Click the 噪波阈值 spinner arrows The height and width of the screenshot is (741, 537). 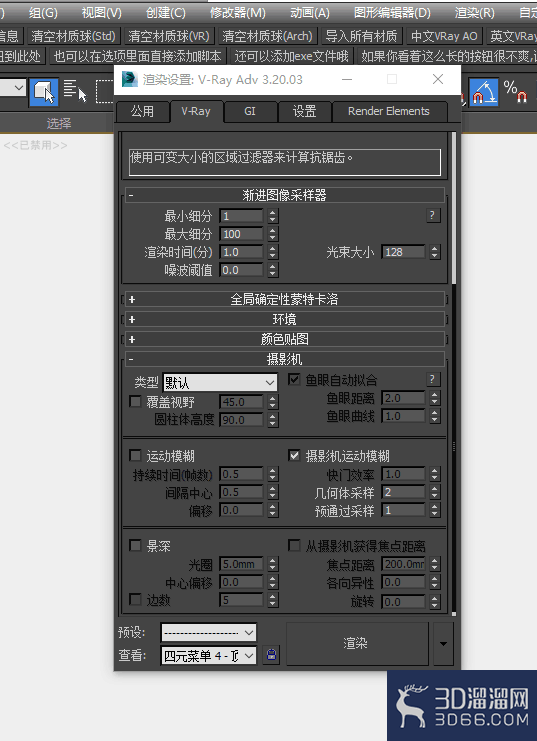tap(272, 270)
